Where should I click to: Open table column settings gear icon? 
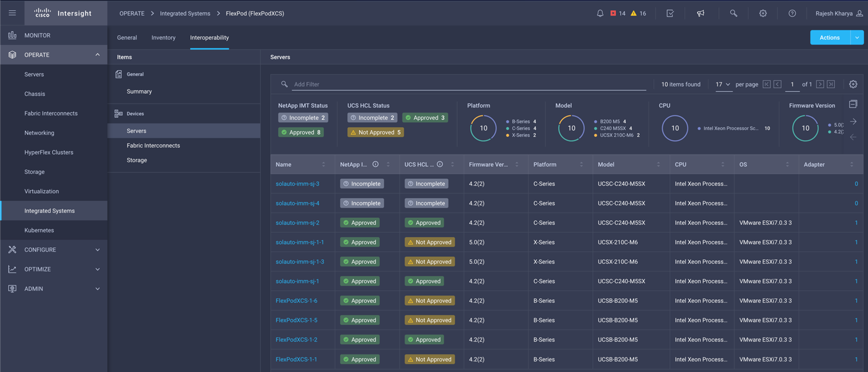click(x=853, y=84)
